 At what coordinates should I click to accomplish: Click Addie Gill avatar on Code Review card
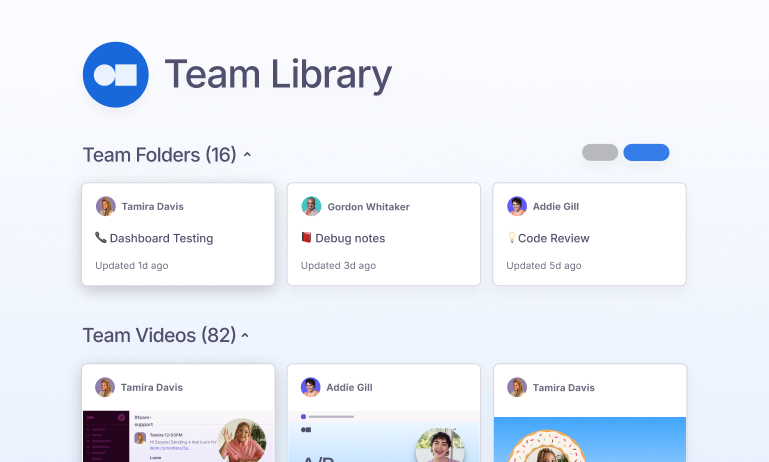(516, 206)
